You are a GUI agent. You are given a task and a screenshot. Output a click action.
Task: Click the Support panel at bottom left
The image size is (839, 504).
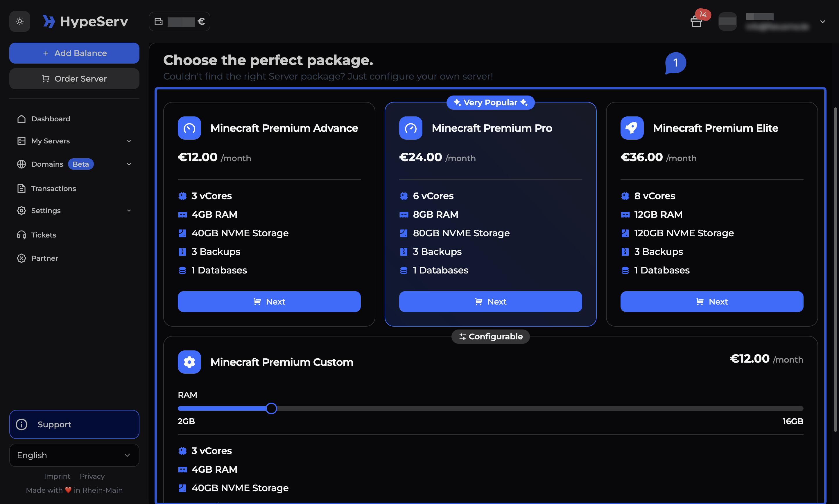pos(74,424)
